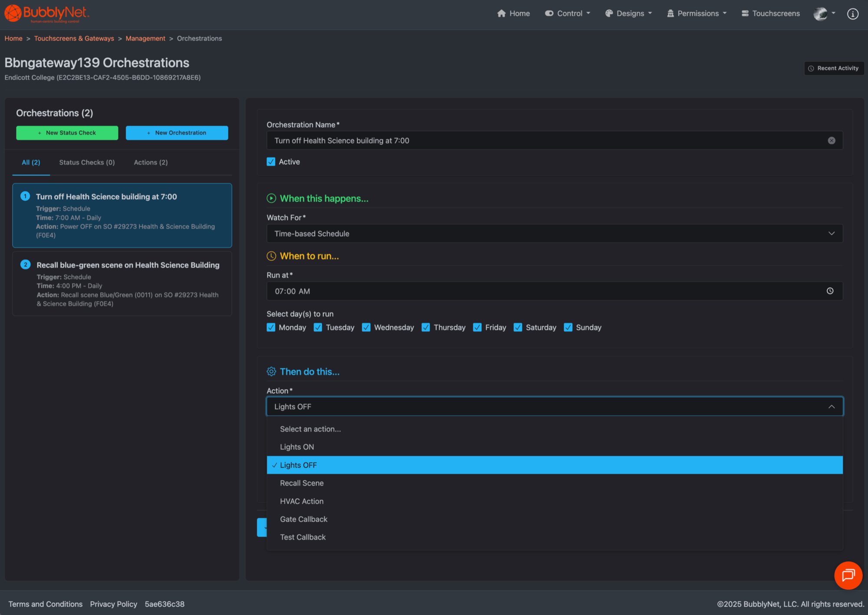Click the Touchscreens nav icon
This screenshot has width=868, height=615.
[745, 13]
